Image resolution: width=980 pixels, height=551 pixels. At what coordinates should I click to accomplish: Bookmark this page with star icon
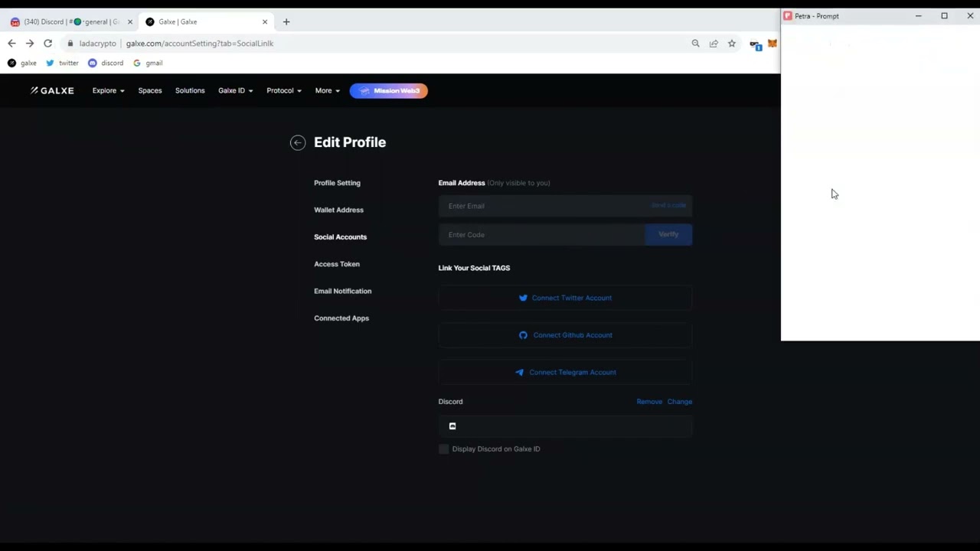(x=732, y=44)
